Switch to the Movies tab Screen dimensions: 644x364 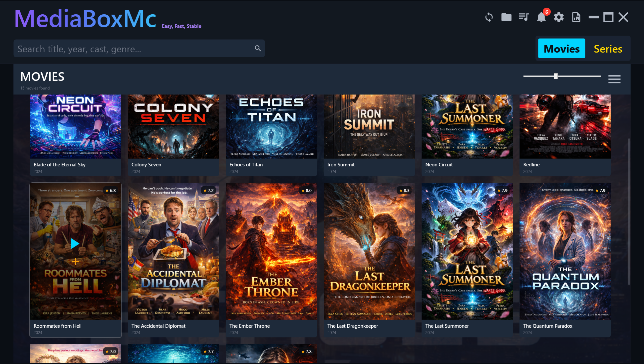(561, 49)
